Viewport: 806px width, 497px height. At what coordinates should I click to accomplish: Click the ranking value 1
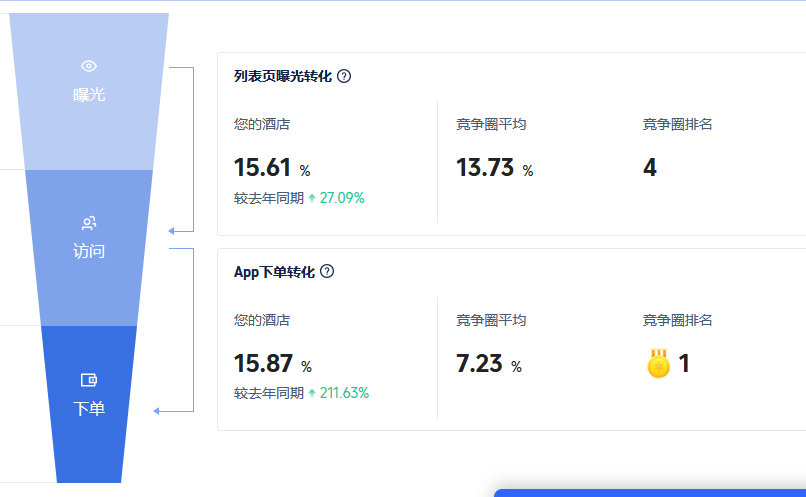tap(684, 363)
